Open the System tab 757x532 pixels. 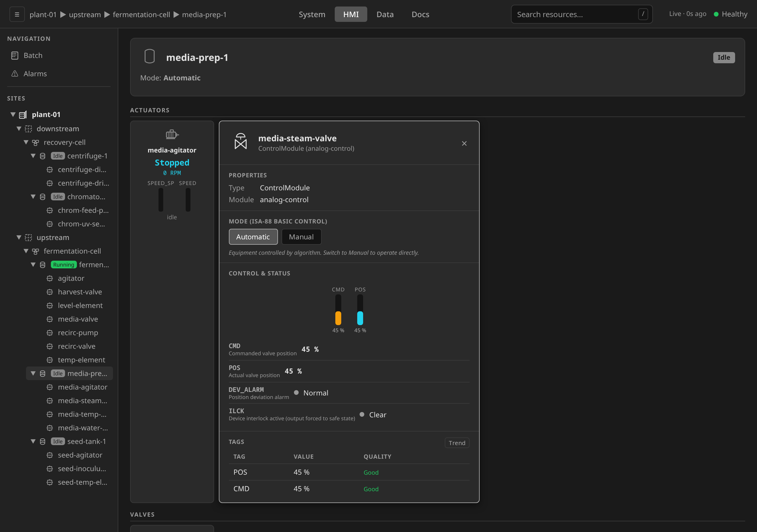point(312,14)
